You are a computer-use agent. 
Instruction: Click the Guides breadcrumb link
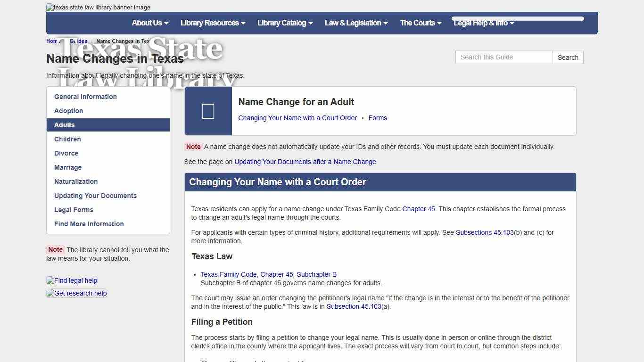(78, 41)
